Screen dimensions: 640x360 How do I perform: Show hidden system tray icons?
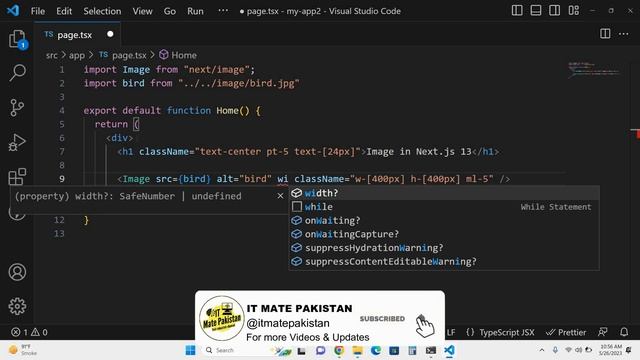pos(542,350)
